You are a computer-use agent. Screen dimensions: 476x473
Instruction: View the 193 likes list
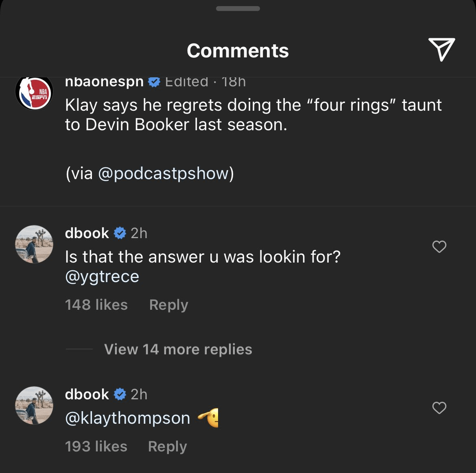tap(96, 447)
